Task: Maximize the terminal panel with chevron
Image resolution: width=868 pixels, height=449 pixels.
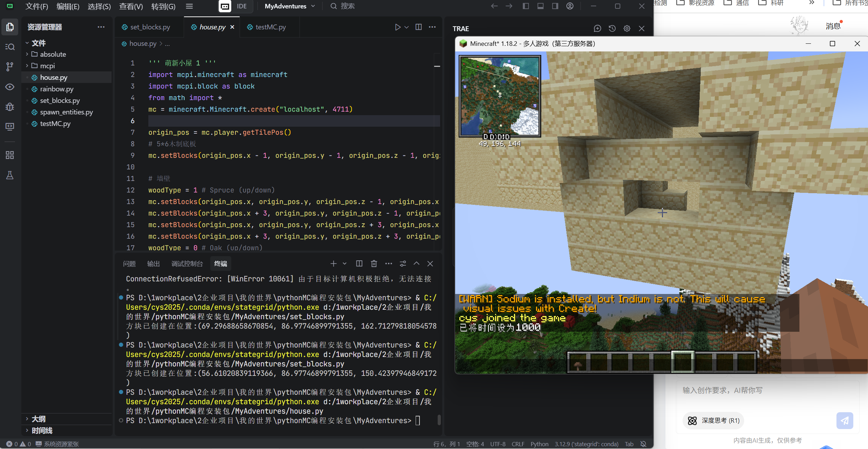Action: click(x=416, y=264)
